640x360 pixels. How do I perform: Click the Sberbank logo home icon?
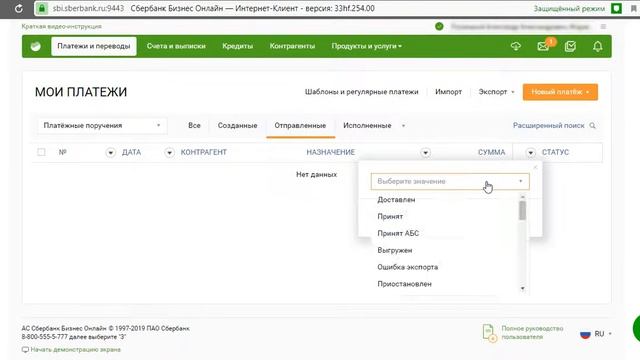[36, 46]
